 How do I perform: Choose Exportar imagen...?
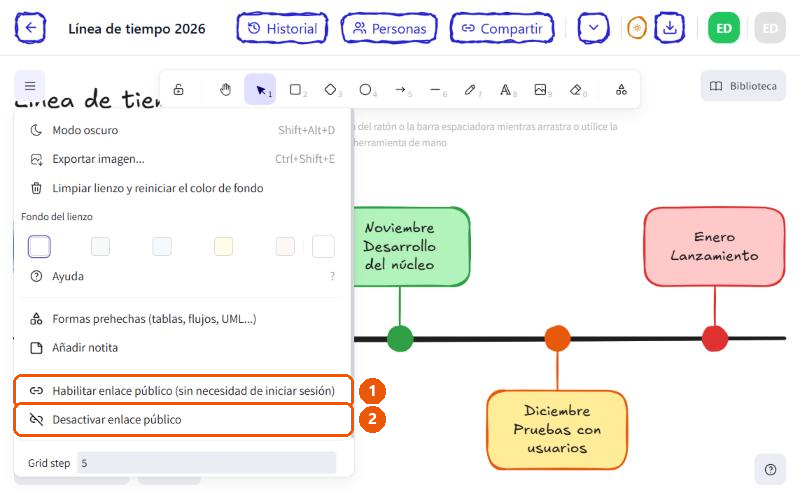point(183,159)
